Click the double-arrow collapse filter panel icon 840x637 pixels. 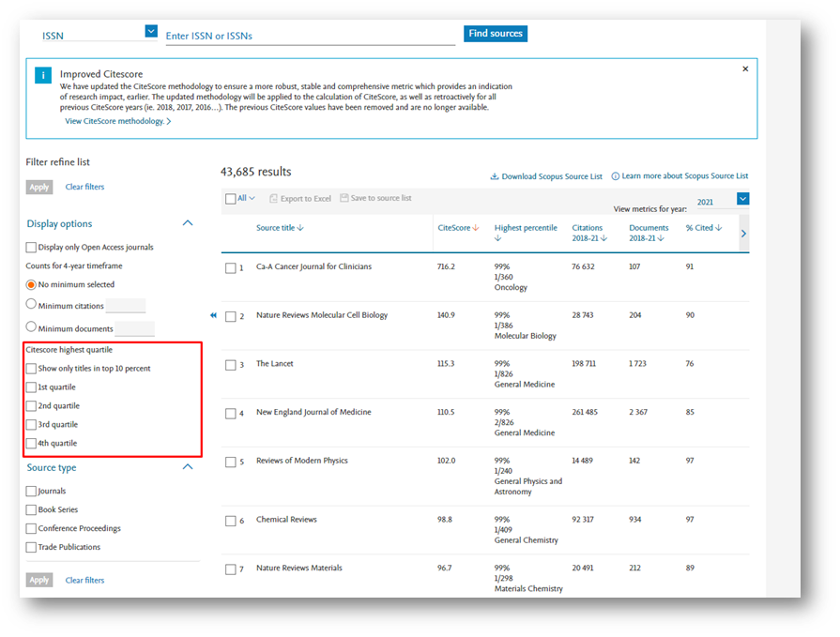(x=213, y=315)
